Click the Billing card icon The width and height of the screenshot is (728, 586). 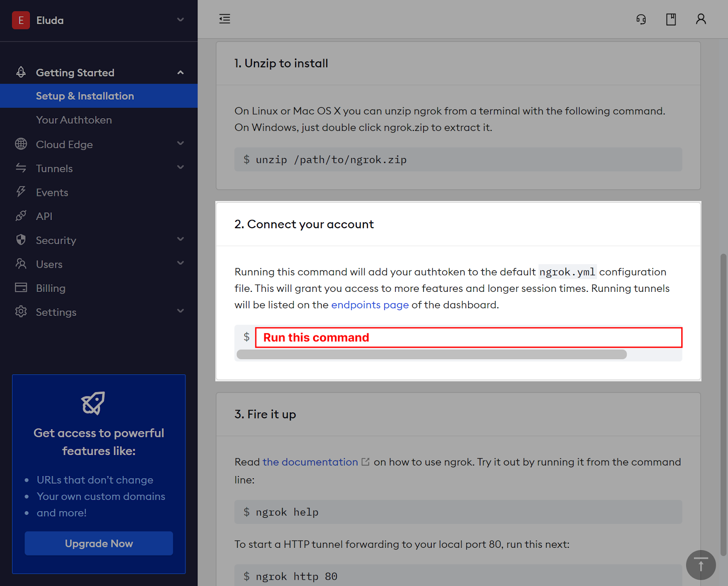[x=21, y=288]
